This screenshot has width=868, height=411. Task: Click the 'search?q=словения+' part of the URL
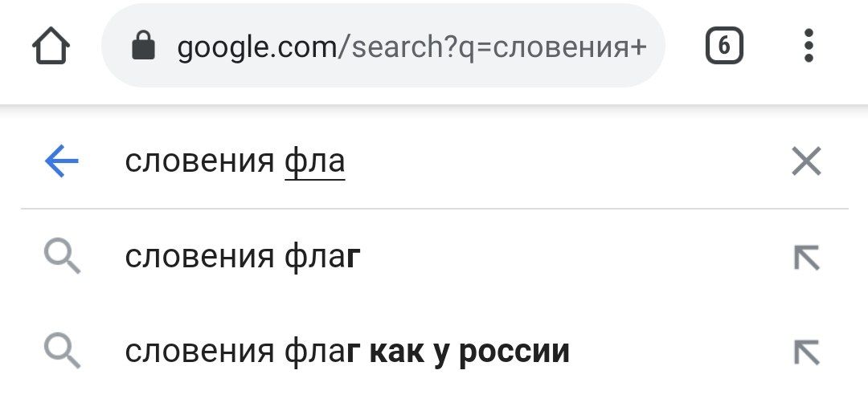point(492,47)
